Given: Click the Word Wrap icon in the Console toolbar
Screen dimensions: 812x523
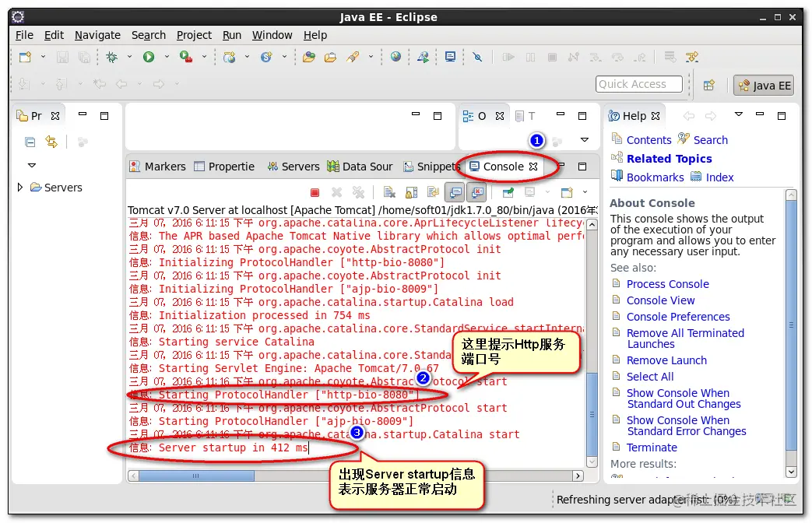Looking at the screenshot, I should point(433,193).
